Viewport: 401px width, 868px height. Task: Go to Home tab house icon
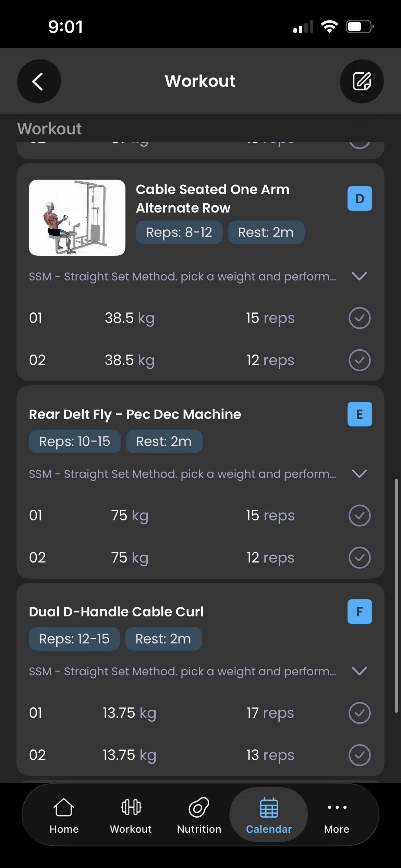[x=64, y=815]
